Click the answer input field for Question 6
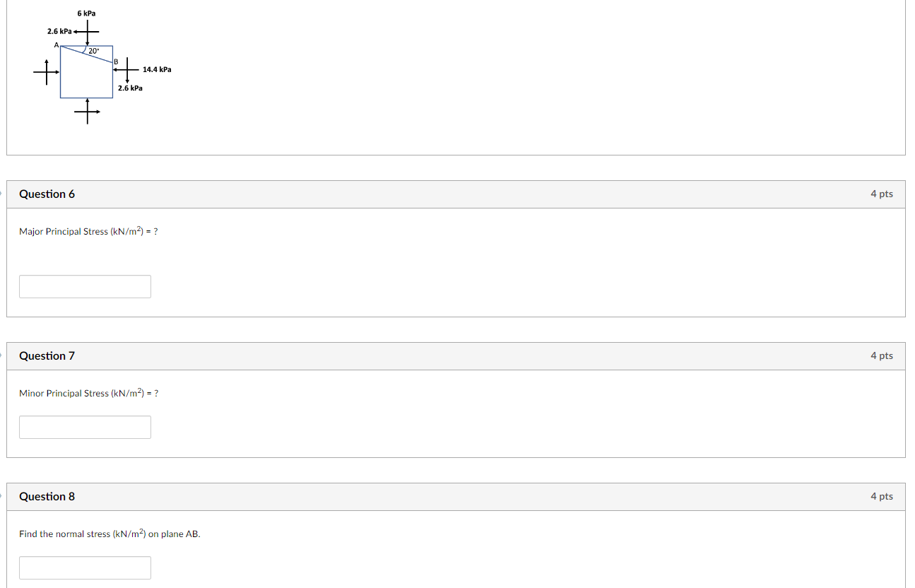Screen dimensions: 915x588 point(85,286)
